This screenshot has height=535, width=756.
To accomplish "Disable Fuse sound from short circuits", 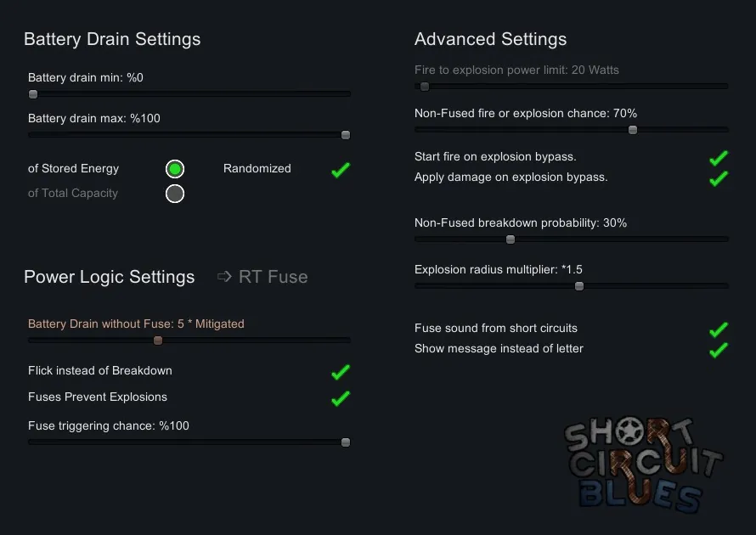I will point(719,329).
